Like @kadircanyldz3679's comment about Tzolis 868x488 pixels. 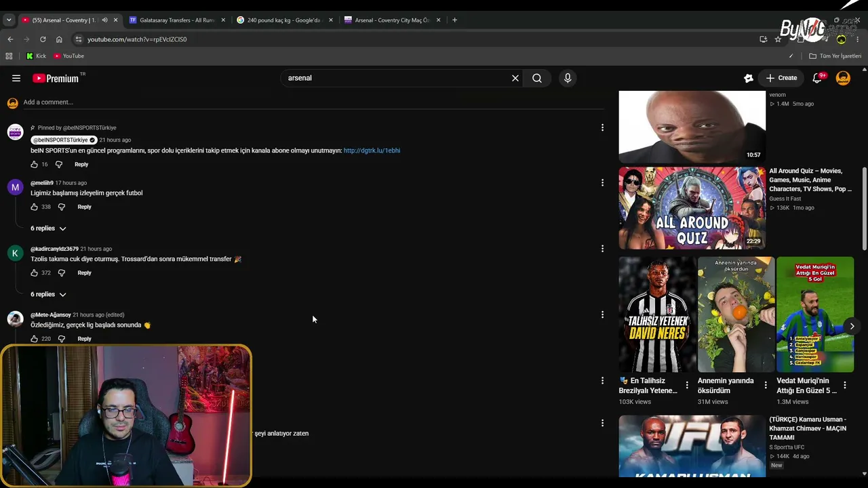click(x=35, y=273)
